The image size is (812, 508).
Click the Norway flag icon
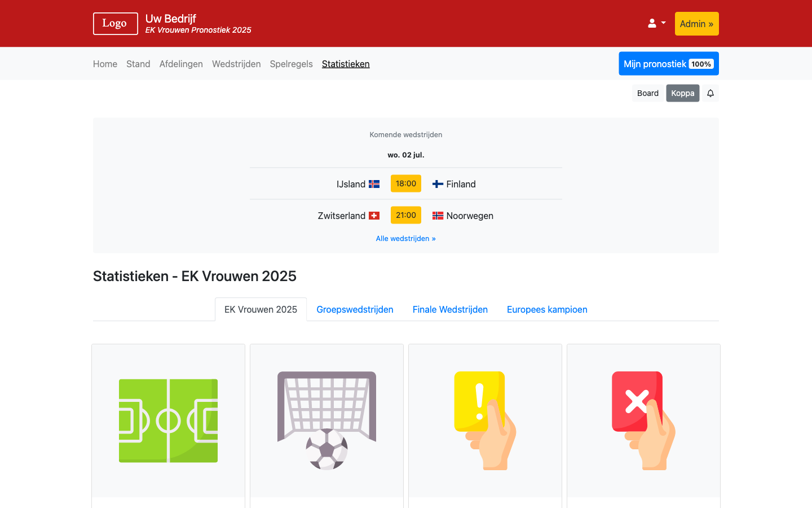coord(438,216)
